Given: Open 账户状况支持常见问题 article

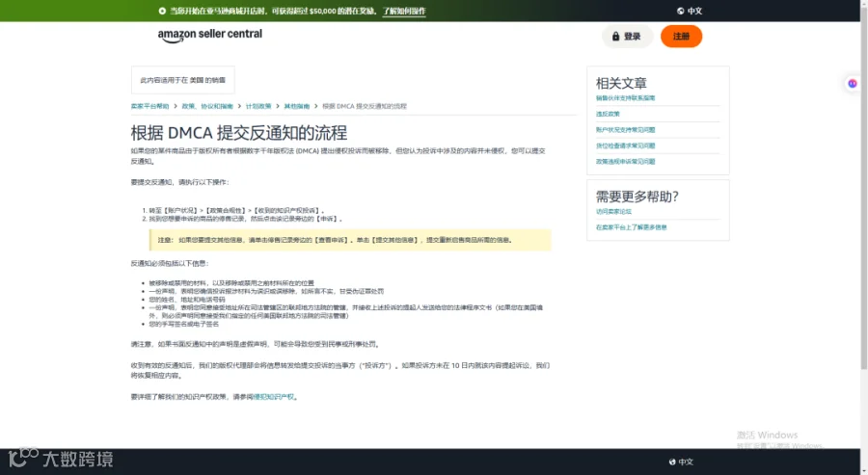Looking at the screenshot, I should pyautogui.click(x=626, y=130).
